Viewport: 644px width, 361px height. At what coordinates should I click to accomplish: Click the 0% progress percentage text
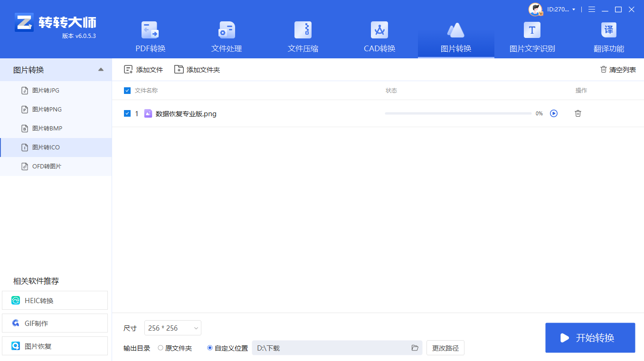click(539, 114)
